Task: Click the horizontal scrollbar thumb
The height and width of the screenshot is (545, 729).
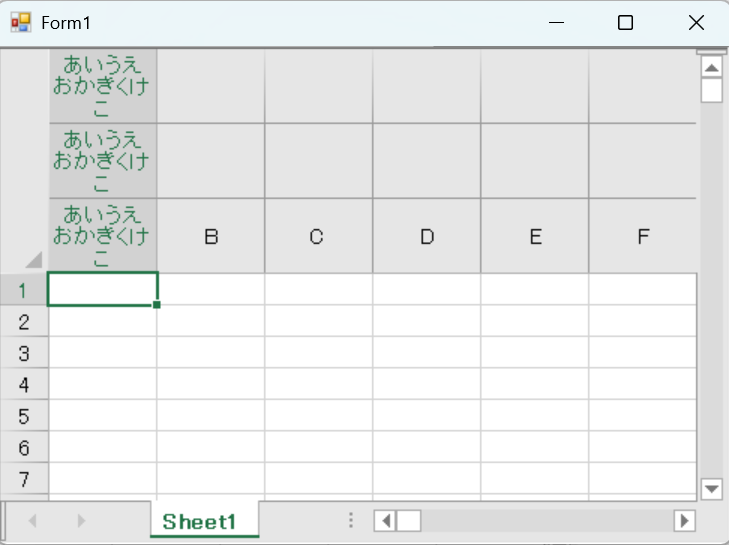Action: point(409,520)
